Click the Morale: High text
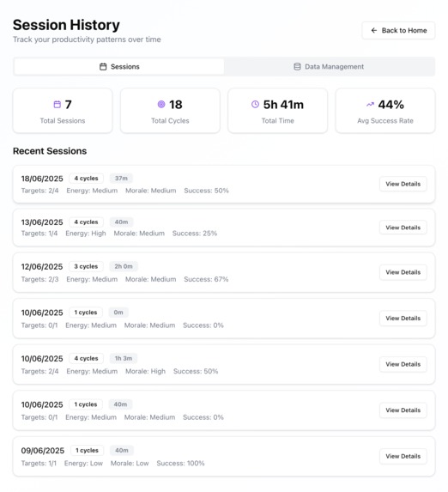The image size is (448, 492). [x=145, y=372]
